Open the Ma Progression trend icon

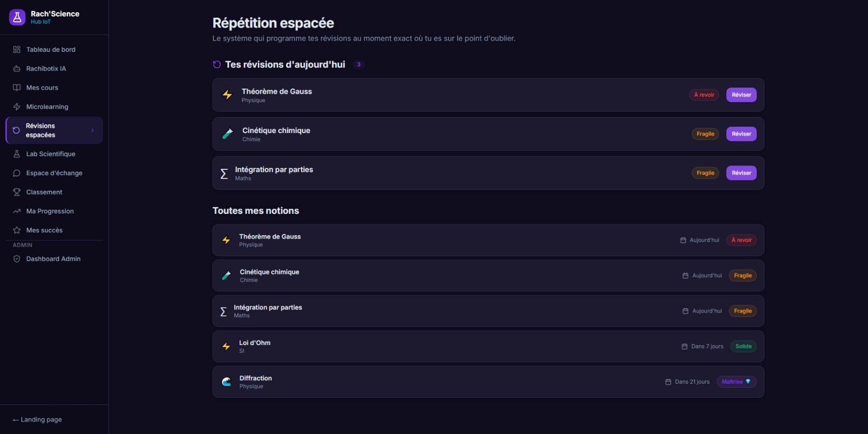17,211
